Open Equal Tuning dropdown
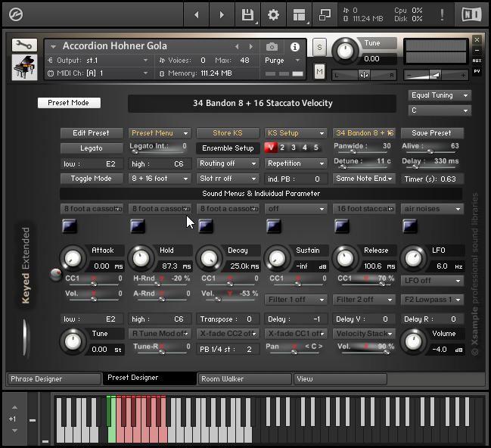Screen dimensions: 491x448 pyautogui.click(x=440, y=95)
